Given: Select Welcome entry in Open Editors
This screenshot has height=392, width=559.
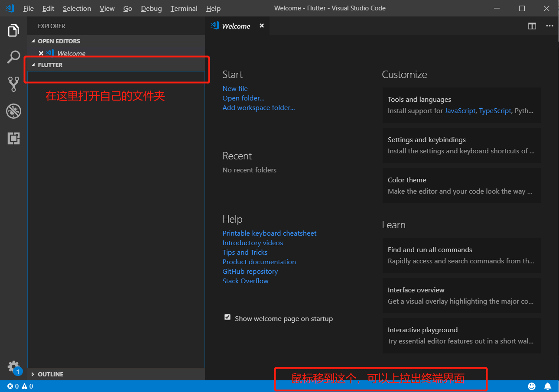Looking at the screenshot, I should pos(116,53).
